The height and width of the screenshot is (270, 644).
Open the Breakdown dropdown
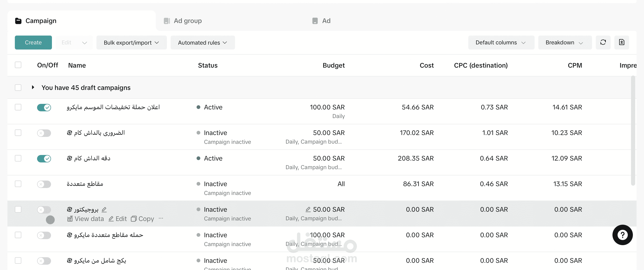[x=564, y=42]
